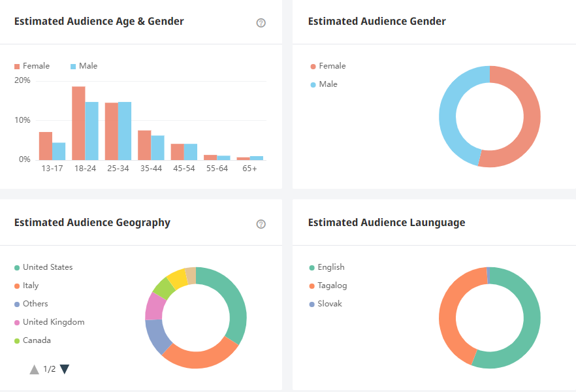Toggle United Kingdom in geography legend
Screen dimensions: 576x392
coord(50,322)
